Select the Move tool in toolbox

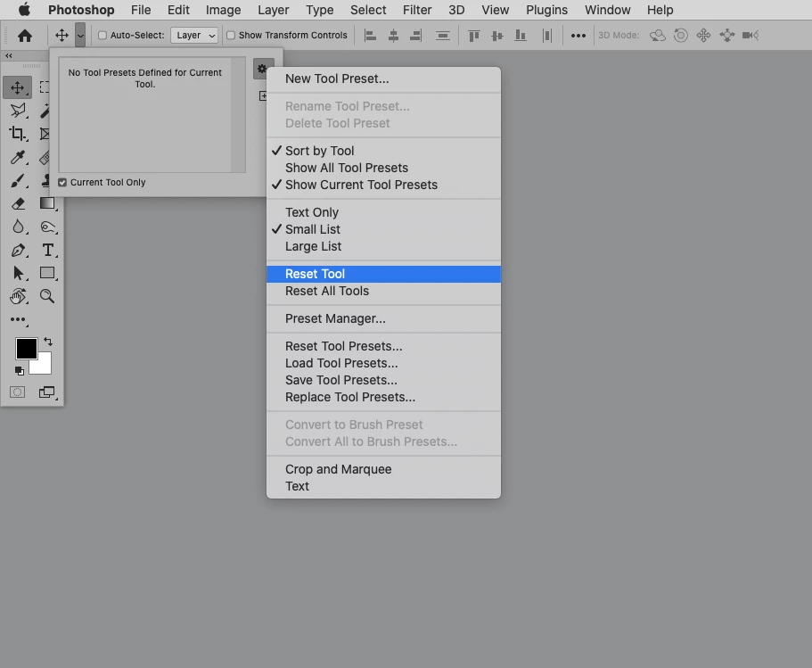coord(18,87)
